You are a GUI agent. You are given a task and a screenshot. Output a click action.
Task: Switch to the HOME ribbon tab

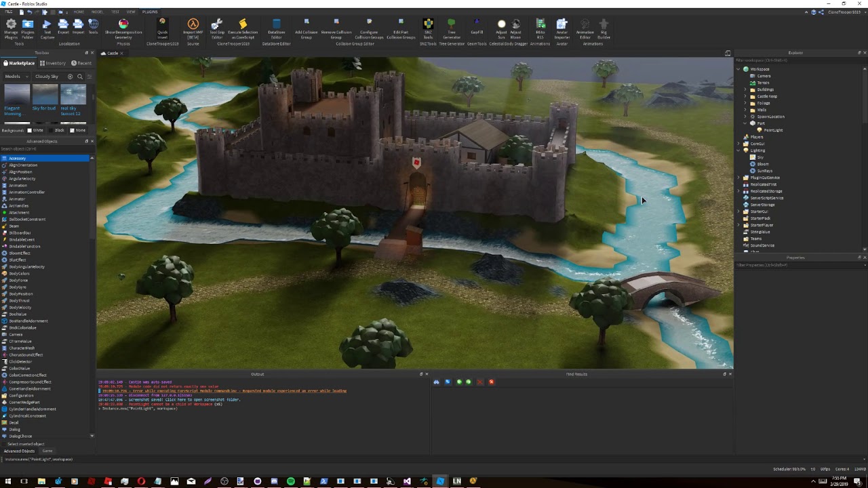[x=79, y=12]
